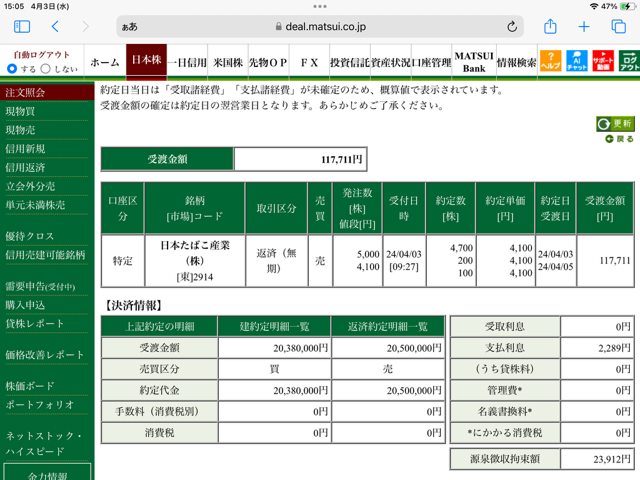Open the FX tab
640x480 pixels.
[x=309, y=62]
